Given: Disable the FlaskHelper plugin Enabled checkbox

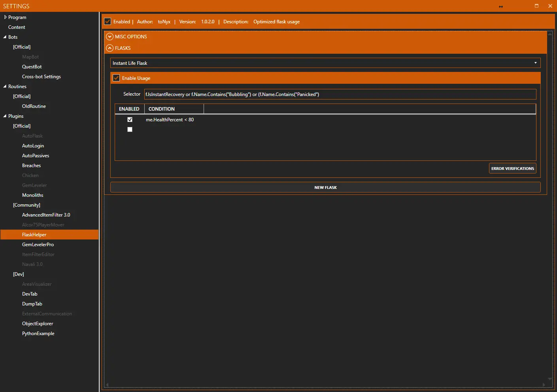Looking at the screenshot, I should 108,21.
